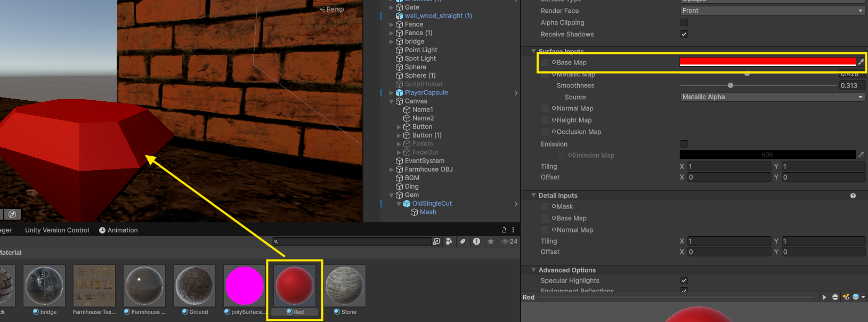Open PlayerCapsule prefab with right chevron
Viewport: 868px width, 322px height.
point(516,93)
